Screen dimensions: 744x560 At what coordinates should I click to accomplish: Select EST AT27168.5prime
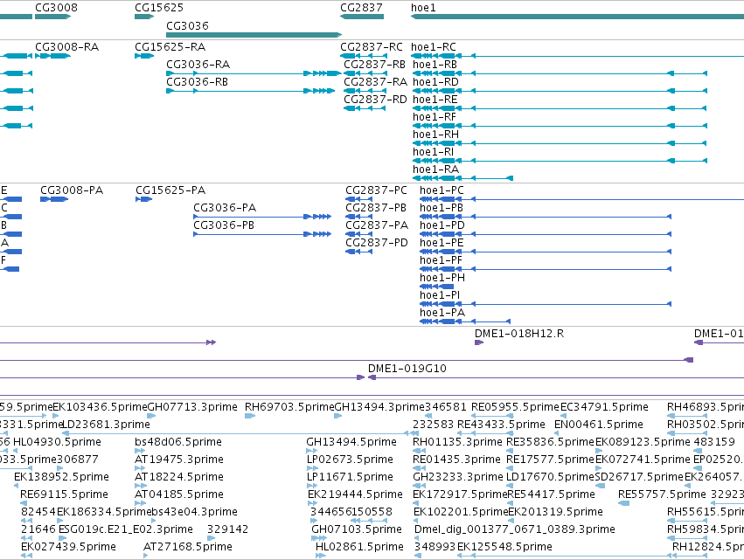click(x=188, y=547)
